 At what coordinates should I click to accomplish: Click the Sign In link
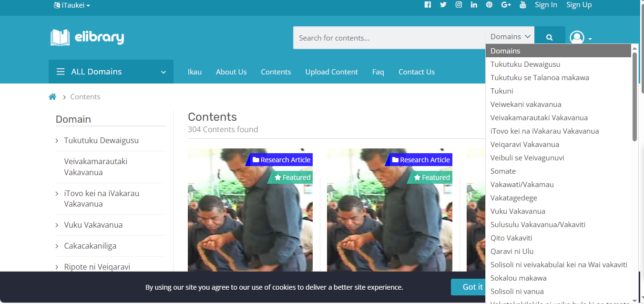coord(546,5)
